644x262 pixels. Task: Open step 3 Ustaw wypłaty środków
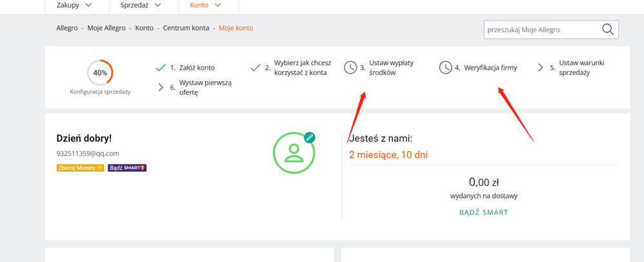pos(387,68)
